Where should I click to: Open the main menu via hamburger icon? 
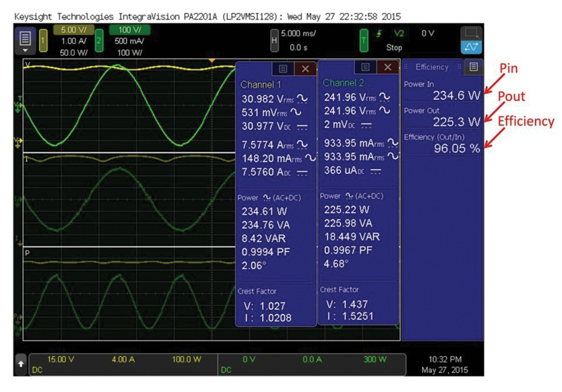pyautogui.click(x=25, y=39)
